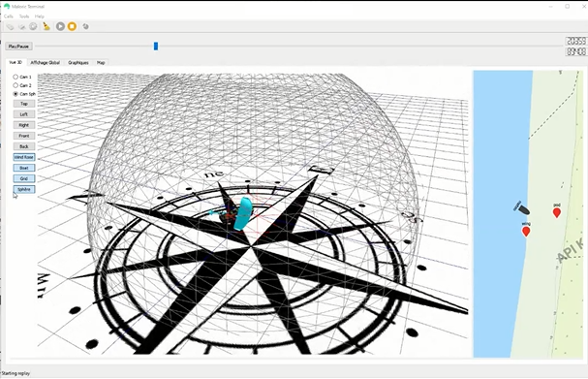
Task: Click the grayed gear settings toolbar icon
Action: click(x=33, y=26)
